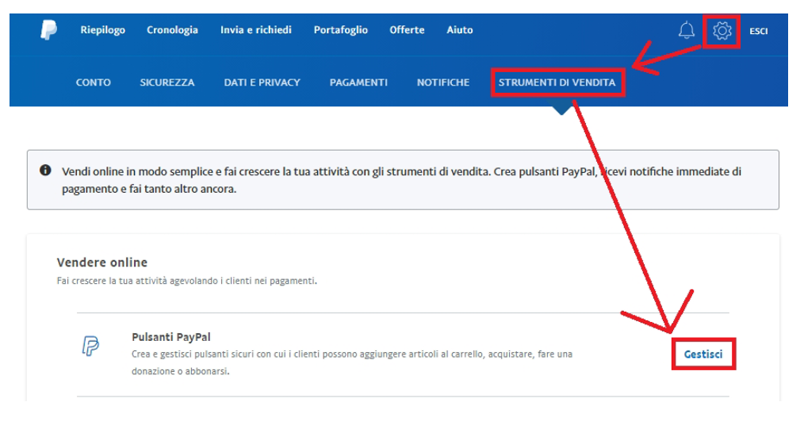The height and width of the screenshot is (425, 800).
Task: Open the notifications bell icon
Action: tap(686, 30)
